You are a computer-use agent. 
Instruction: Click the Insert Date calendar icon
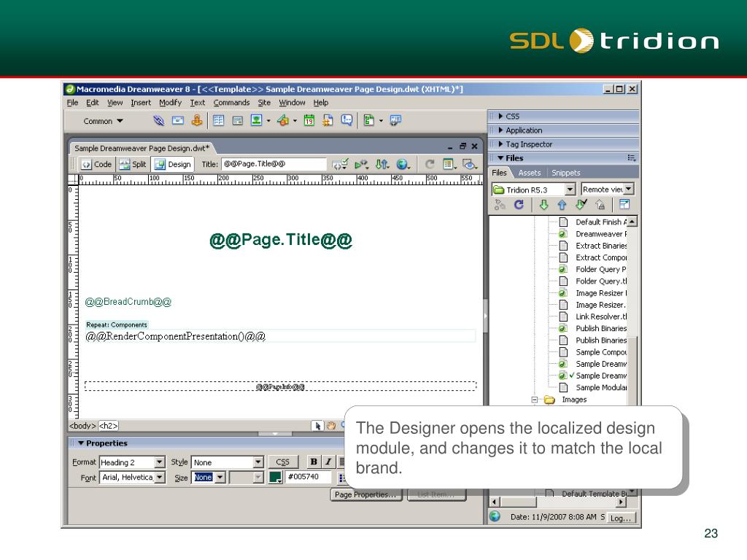coord(309,121)
